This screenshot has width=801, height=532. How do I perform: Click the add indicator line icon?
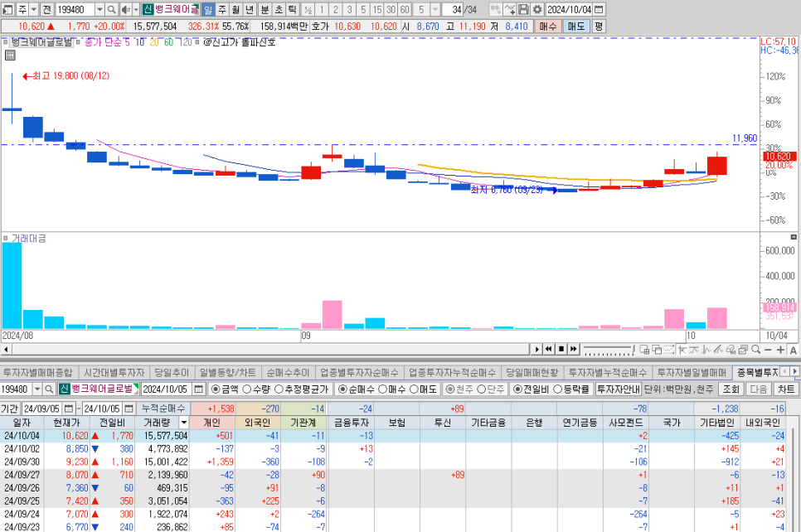[x=509, y=9]
